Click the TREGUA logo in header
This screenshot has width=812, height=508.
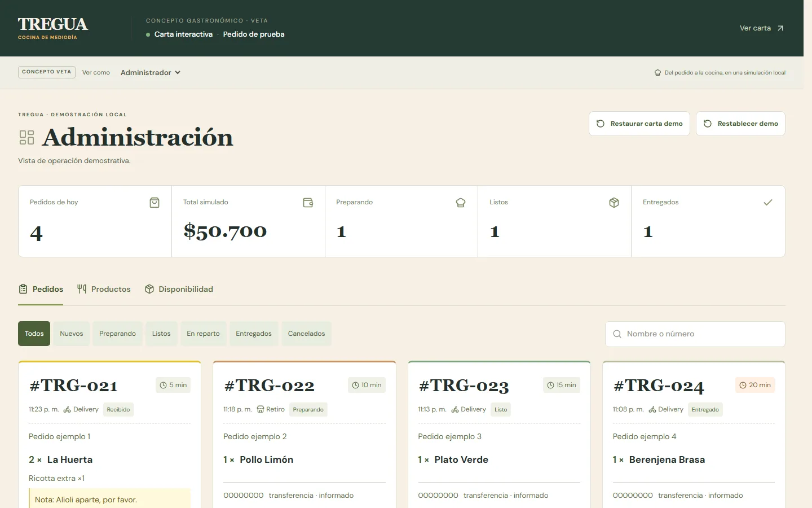point(53,28)
